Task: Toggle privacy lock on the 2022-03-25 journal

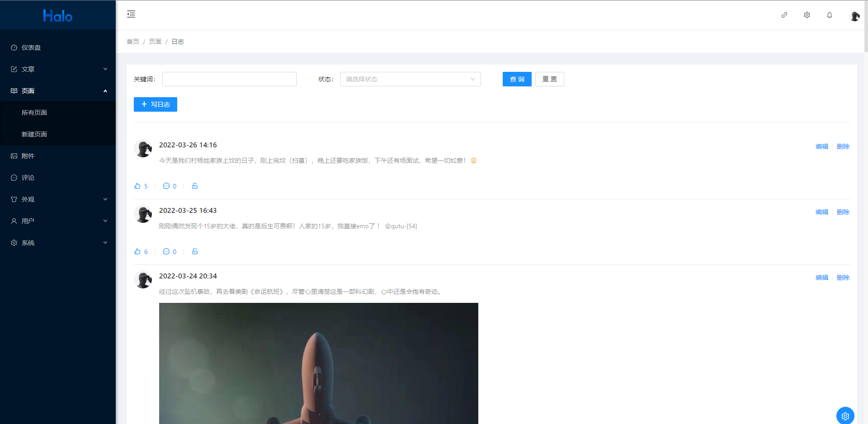Action: (194, 251)
